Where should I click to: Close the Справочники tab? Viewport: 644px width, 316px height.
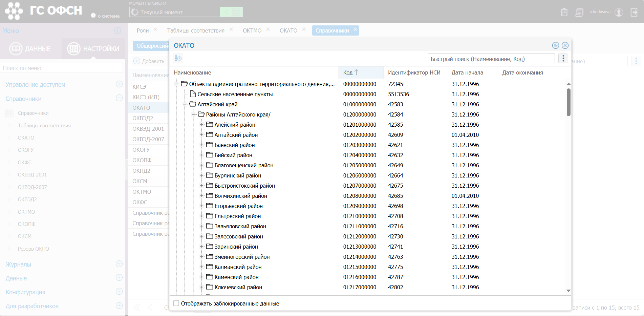click(x=355, y=29)
